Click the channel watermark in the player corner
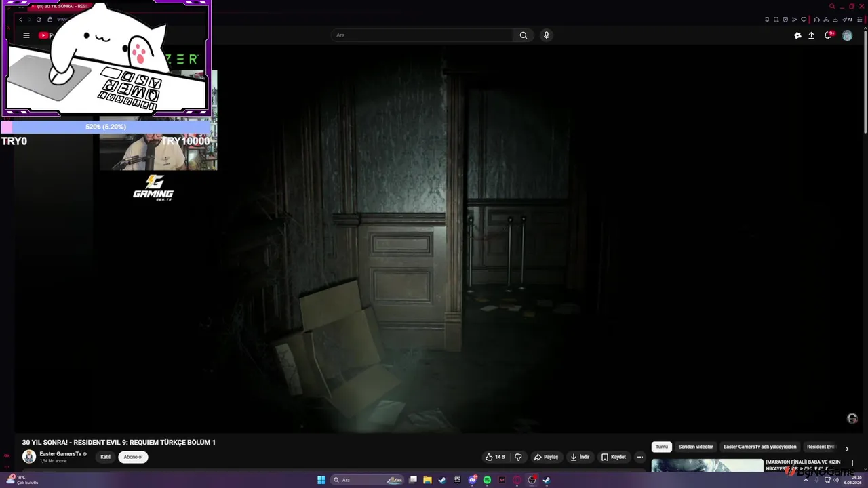 (x=852, y=418)
